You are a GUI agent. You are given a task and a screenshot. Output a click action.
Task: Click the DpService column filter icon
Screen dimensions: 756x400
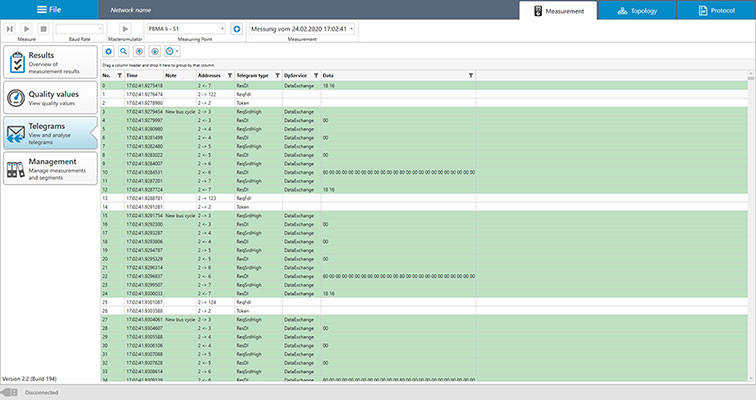315,75
